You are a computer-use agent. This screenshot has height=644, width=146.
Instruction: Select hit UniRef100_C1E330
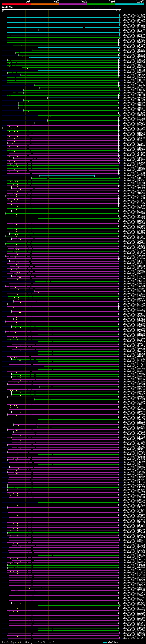(134, 110)
